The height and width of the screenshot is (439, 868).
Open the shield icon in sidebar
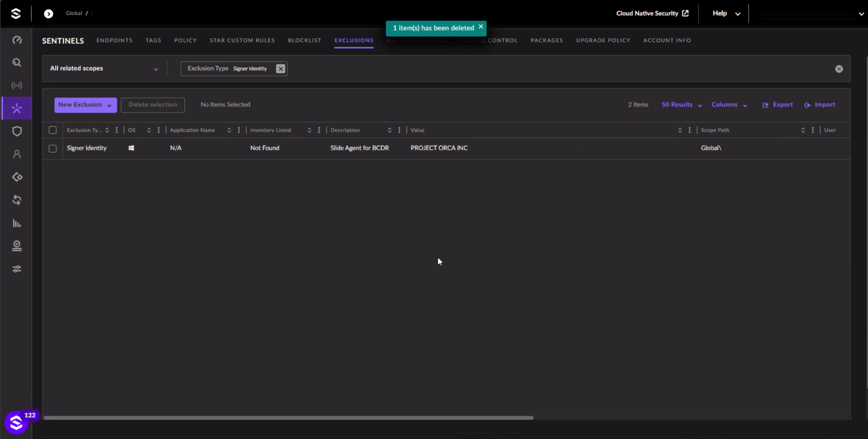pos(17,131)
